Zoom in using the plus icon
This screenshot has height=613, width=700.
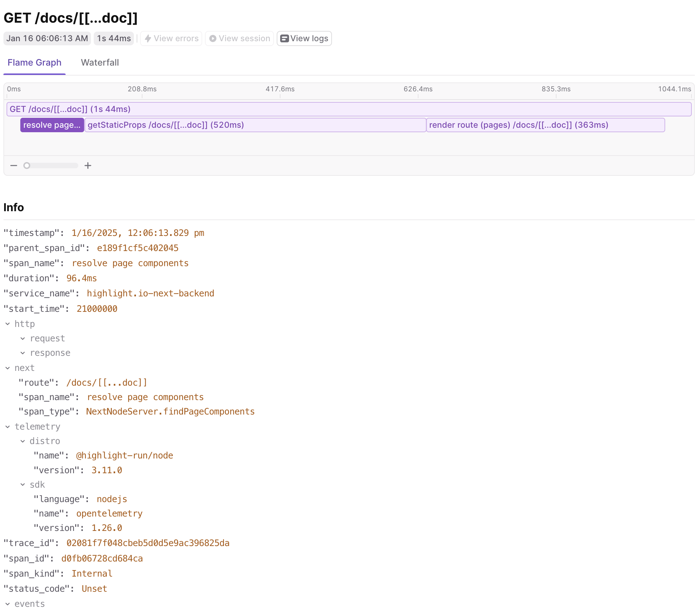click(88, 166)
